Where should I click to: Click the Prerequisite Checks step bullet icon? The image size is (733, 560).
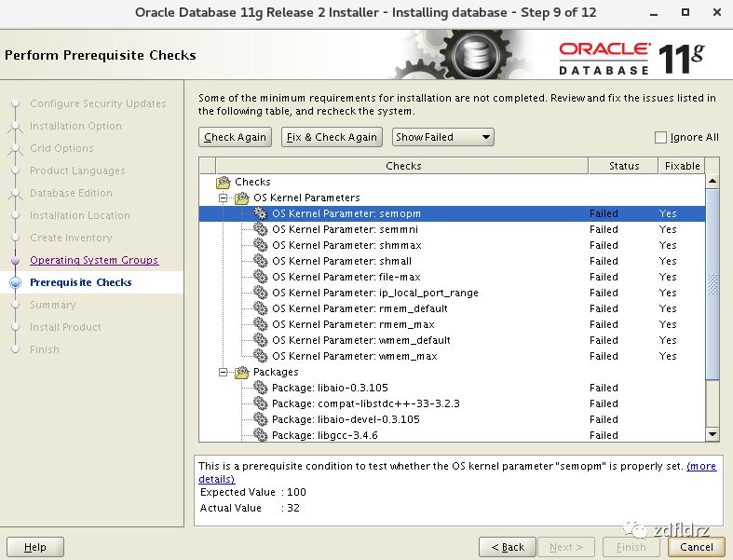tap(16, 282)
